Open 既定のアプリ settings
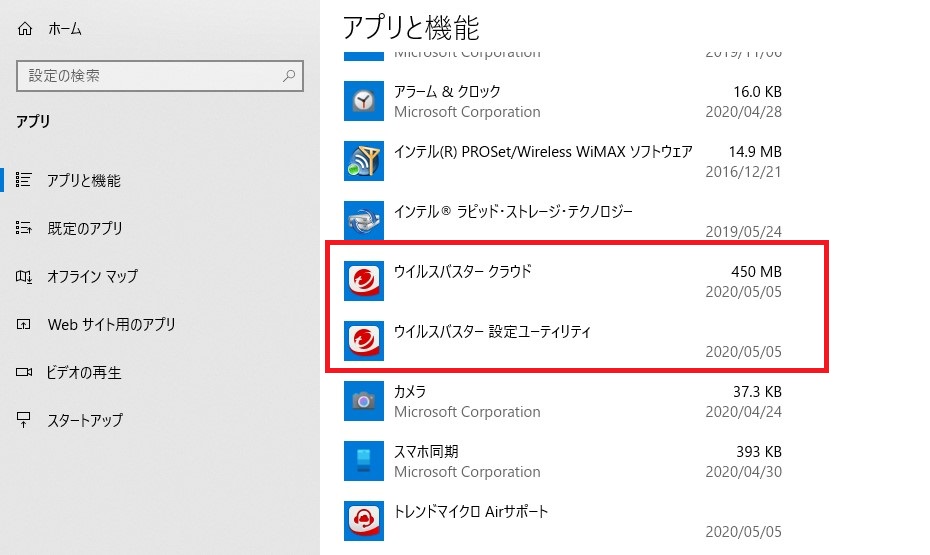Viewport: 930px width, 555px height. [x=85, y=228]
